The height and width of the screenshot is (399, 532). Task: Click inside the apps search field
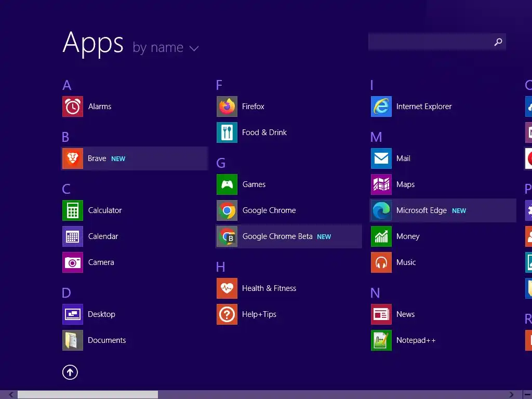pos(437,42)
